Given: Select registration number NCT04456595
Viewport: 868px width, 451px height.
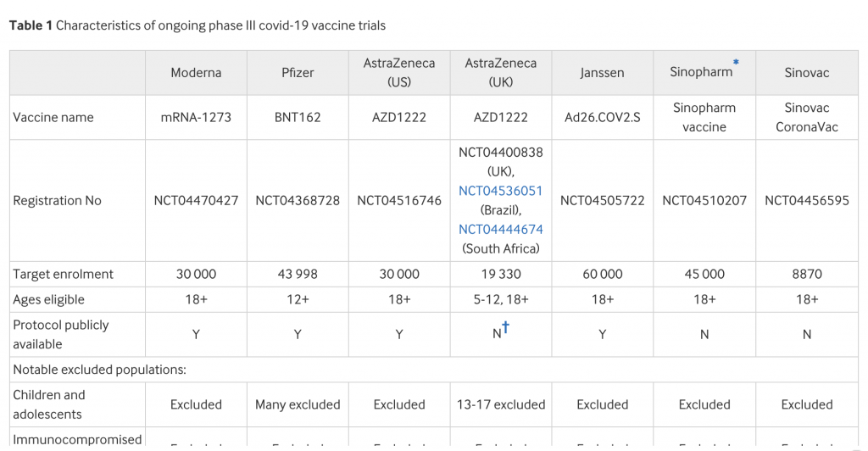Looking at the screenshot, I should tap(807, 200).
